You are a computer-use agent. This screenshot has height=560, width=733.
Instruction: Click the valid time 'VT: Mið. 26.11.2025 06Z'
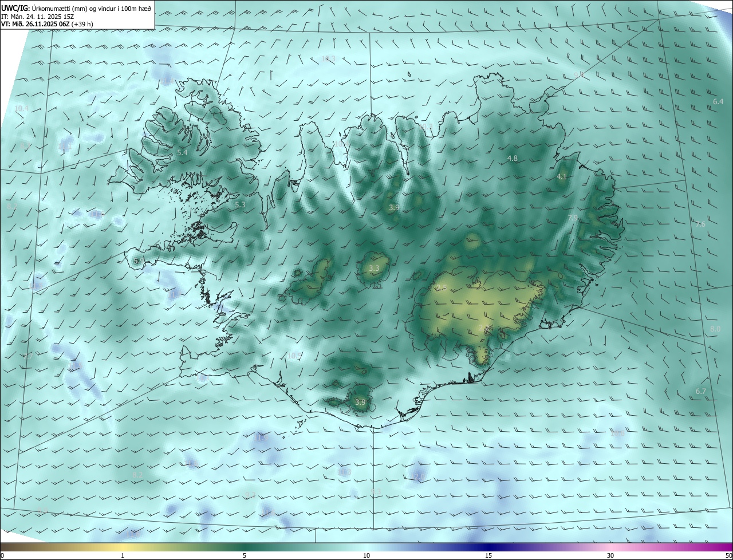[36, 24]
